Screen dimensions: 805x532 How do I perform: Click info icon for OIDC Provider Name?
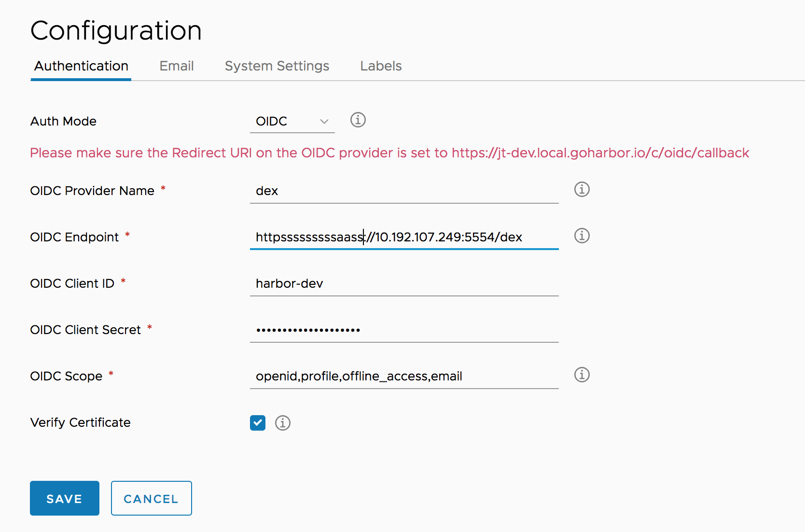coord(582,189)
